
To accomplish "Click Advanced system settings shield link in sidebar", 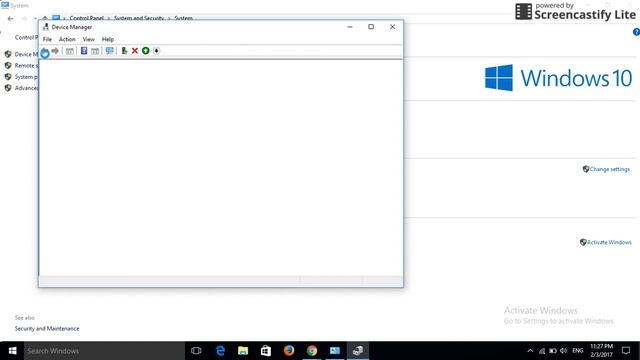I will point(21,88).
